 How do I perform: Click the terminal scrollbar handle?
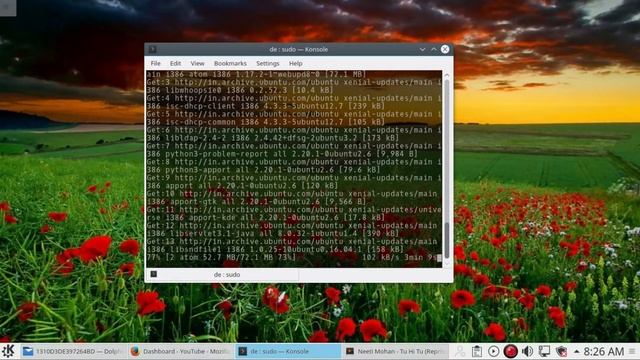pyautogui.click(x=447, y=240)
